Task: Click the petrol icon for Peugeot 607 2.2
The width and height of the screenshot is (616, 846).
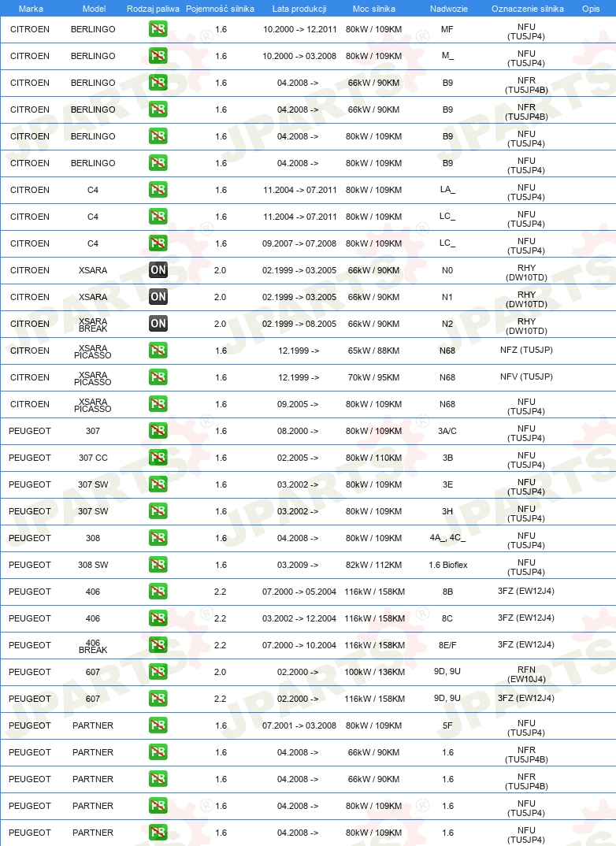Action: [158, 698]
